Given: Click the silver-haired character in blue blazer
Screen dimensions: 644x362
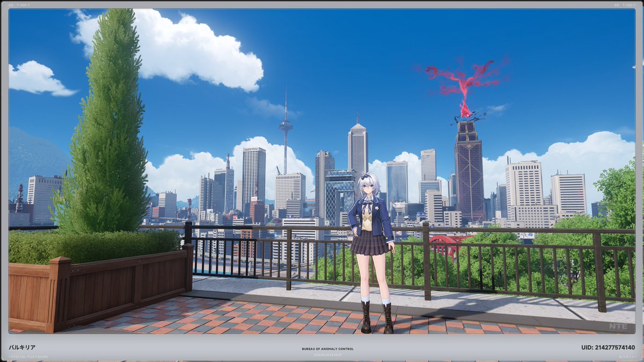Looking at the screenshot, I should 371,253.
